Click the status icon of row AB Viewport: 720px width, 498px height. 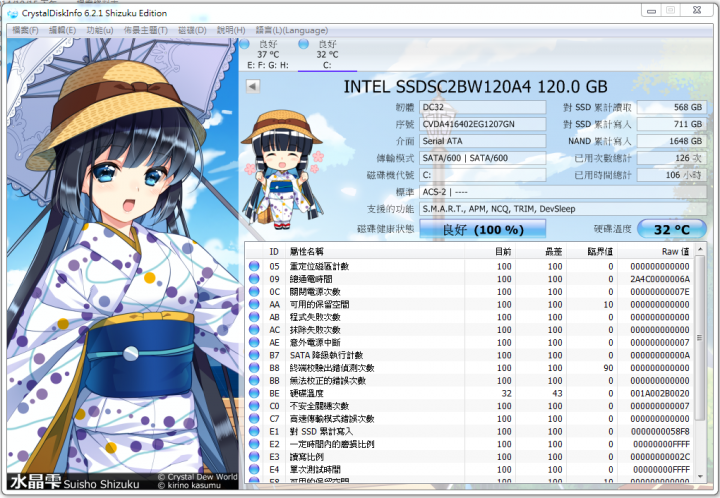pyautogui.click(x=254, y=317)
